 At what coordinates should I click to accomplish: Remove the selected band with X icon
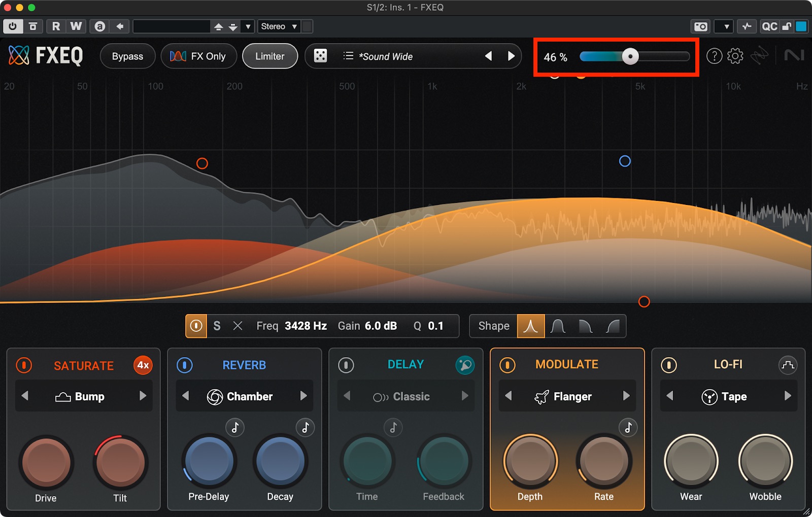(238, 326)
